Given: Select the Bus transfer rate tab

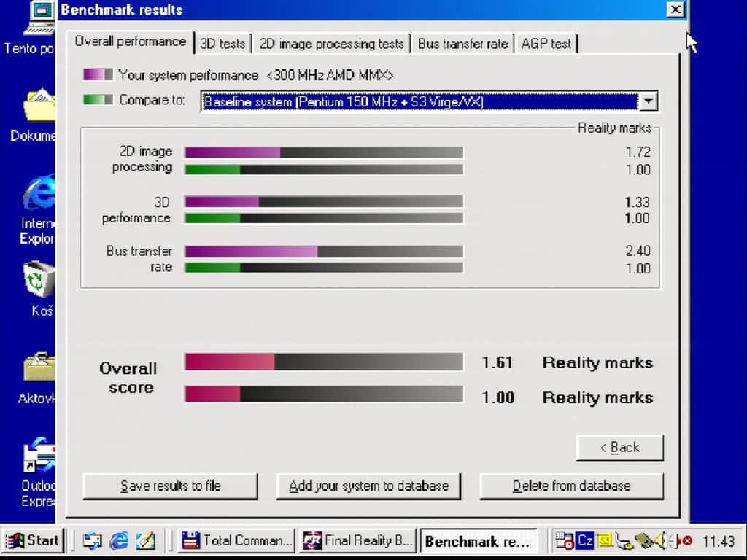Looking at the screenshot, I should click(462, 44).
